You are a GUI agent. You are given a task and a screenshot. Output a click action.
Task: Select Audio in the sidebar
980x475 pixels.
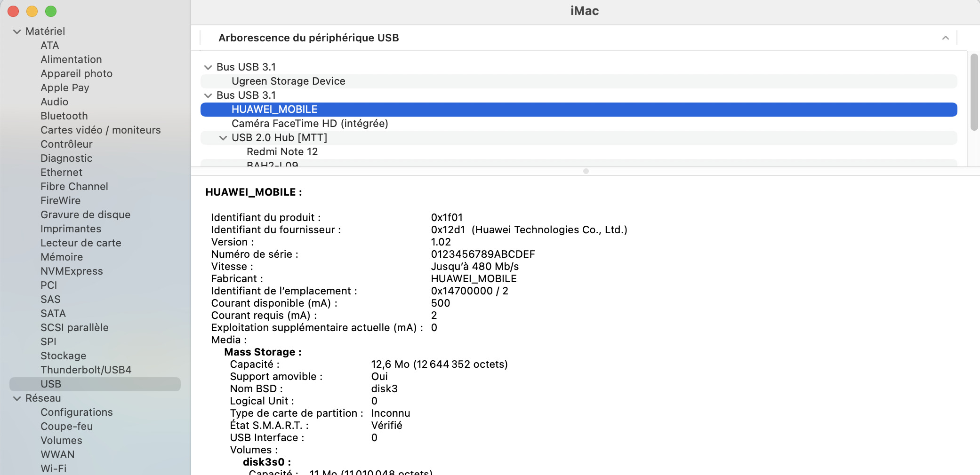(x=54, y=102)
